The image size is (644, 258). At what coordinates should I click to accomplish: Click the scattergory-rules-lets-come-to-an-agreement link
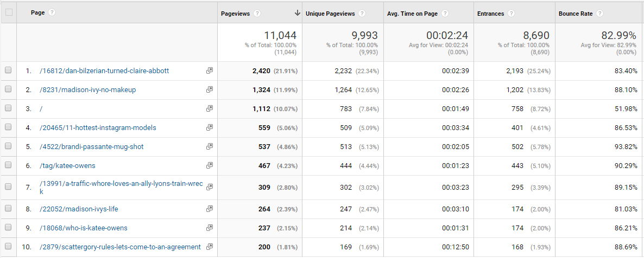120,247
